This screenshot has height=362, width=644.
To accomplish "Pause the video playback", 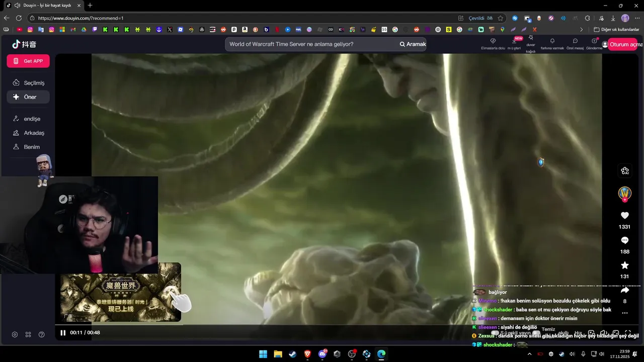I will point(63,332).
